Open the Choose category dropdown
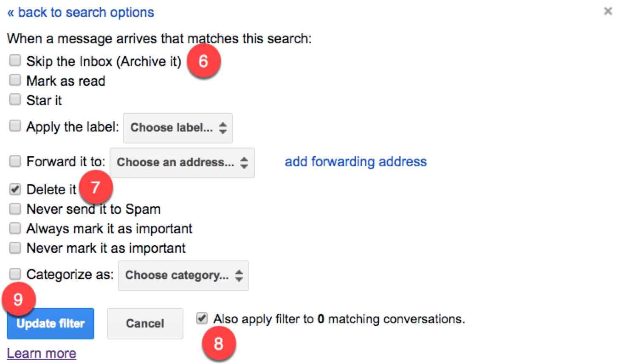This screenshot has width=620, height=364. [x=183, y=275]
